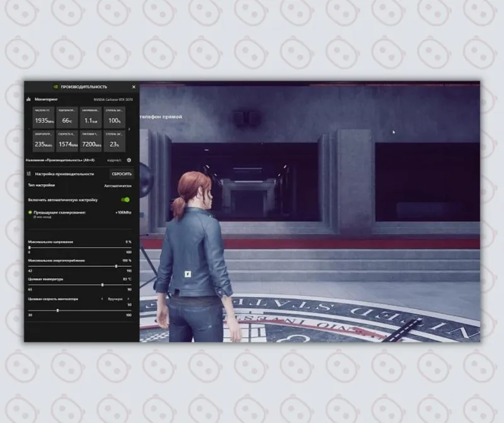Select the 100% utilization tile
The image size is (504, 423).
(115, 117)
